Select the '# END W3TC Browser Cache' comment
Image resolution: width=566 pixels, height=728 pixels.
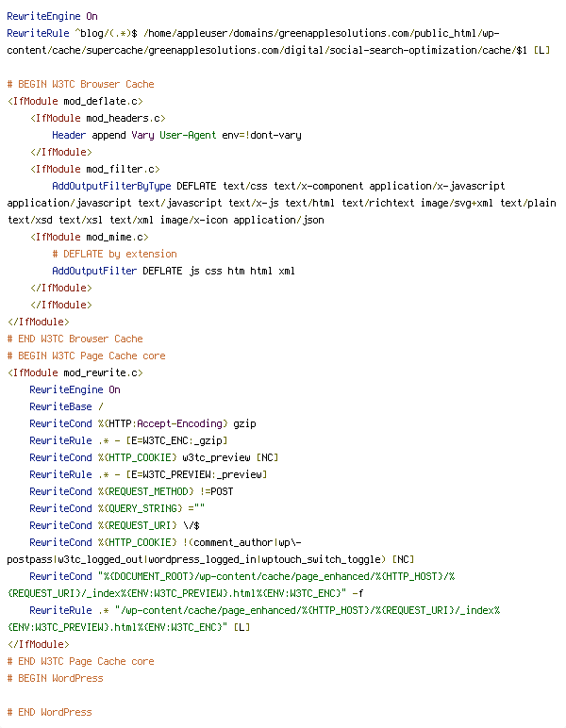click(75, 339)
